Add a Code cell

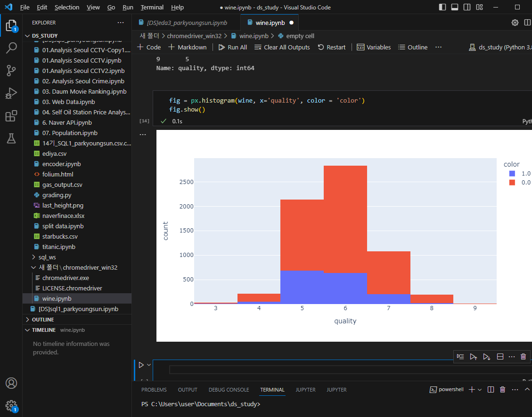coord(149,47)
